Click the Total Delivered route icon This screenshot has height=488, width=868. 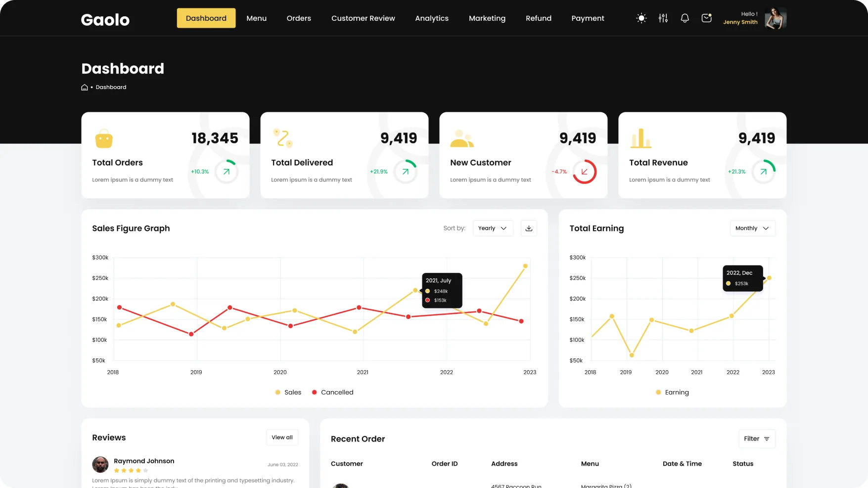click(283, 138)
